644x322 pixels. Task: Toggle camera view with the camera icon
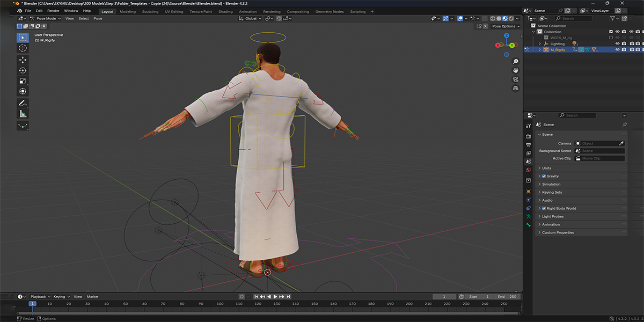tap(515, 79)
